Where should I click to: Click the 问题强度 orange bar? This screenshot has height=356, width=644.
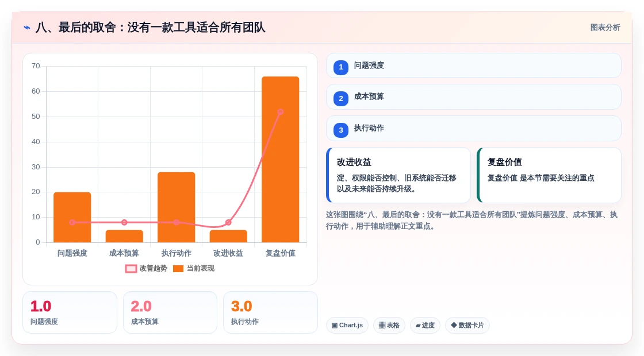72,218
